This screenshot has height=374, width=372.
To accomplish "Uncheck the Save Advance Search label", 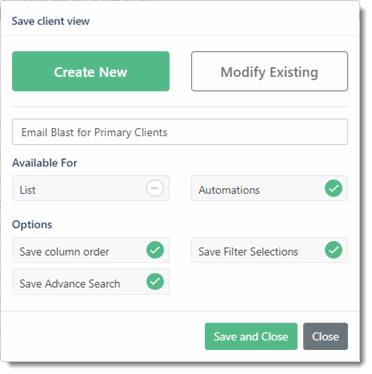I will point(70,284).
